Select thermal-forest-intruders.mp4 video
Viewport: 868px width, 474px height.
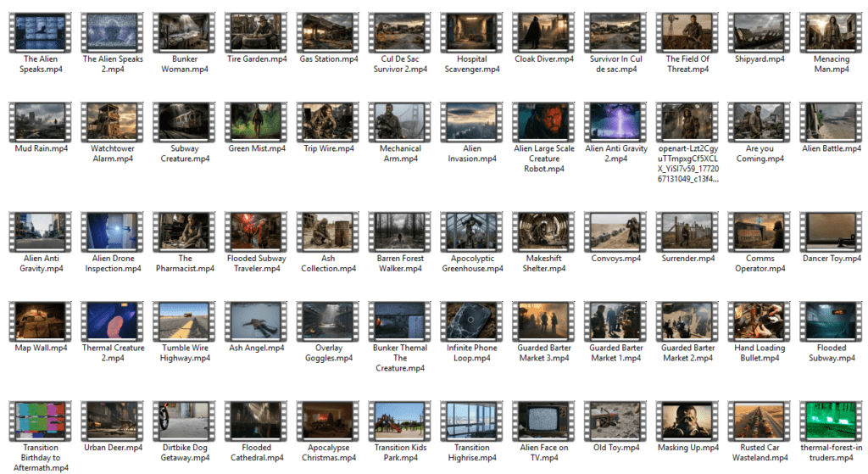point(832,421)
